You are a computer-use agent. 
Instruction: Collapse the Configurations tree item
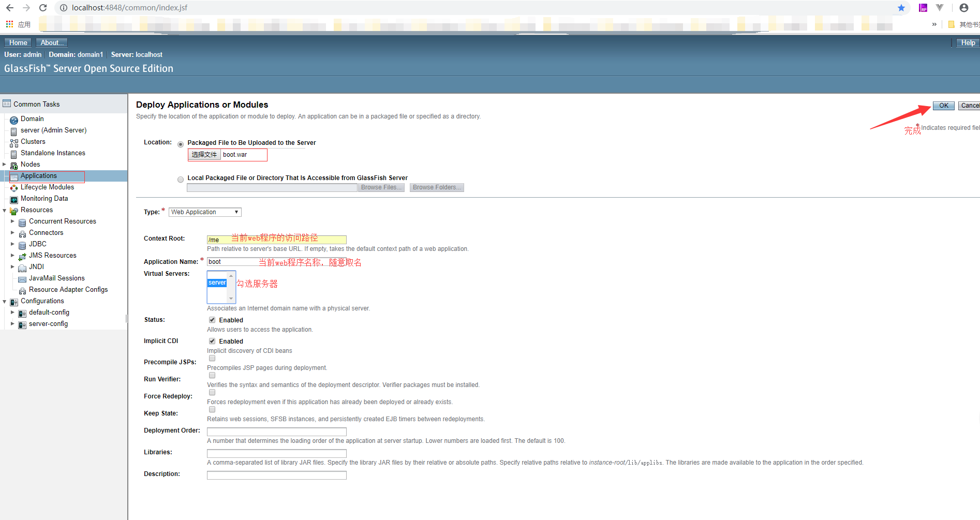pos(5,301)
